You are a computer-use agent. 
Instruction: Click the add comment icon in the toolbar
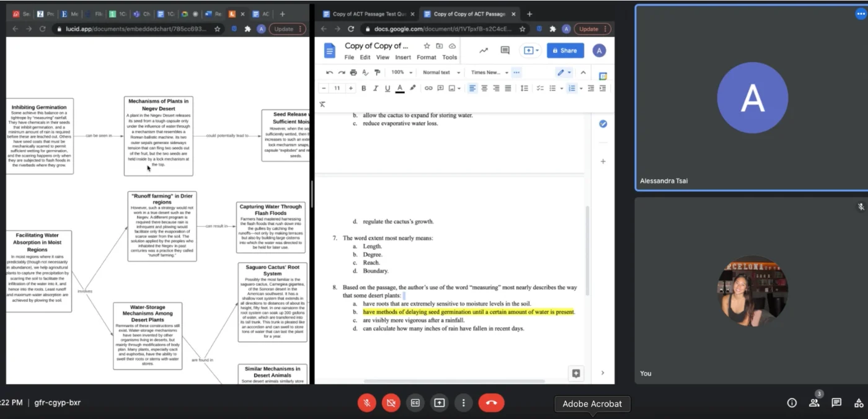click(x=440, y=89)
